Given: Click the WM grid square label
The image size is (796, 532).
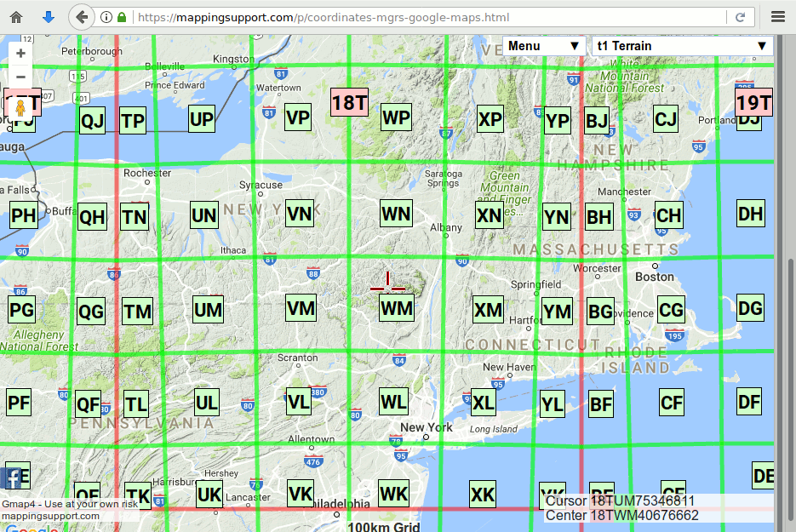Looking at the screenshot, I should (397, 307).
